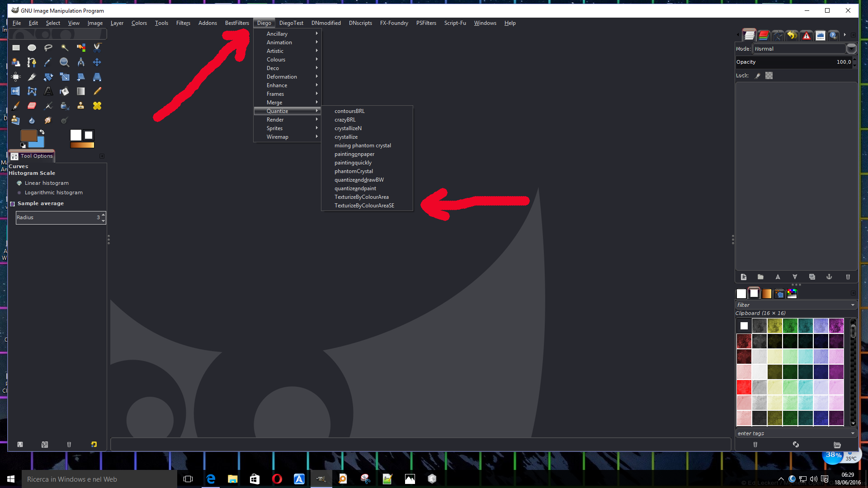Image resolution: width=868 pixels, height=488 pixels.
Task: Select the Bucket Fill tool
Action: tap(64, 91)
